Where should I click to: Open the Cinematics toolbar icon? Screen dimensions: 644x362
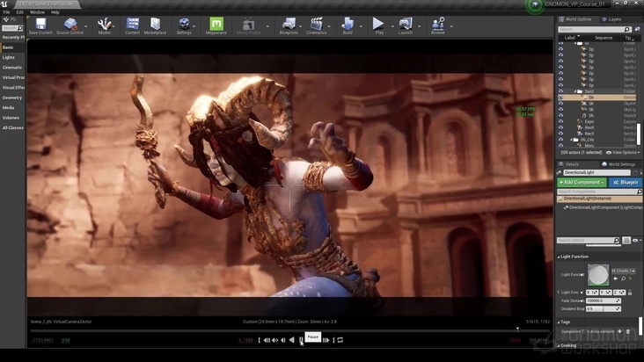[316, 25]
